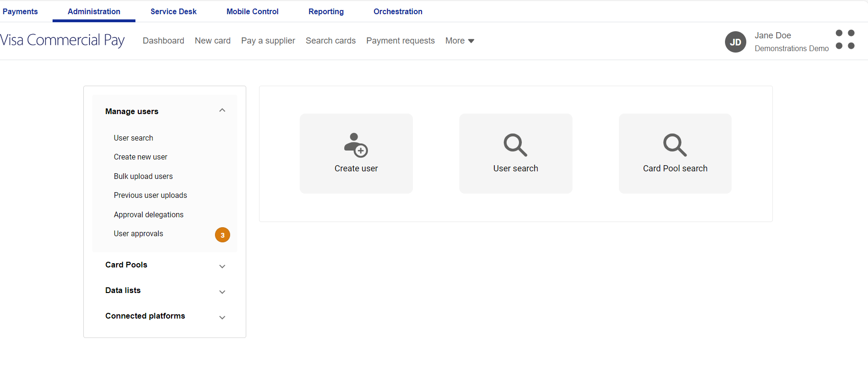Go to Search cards
The height and width of the screenshot is (382, 868).
click(331, 41)
